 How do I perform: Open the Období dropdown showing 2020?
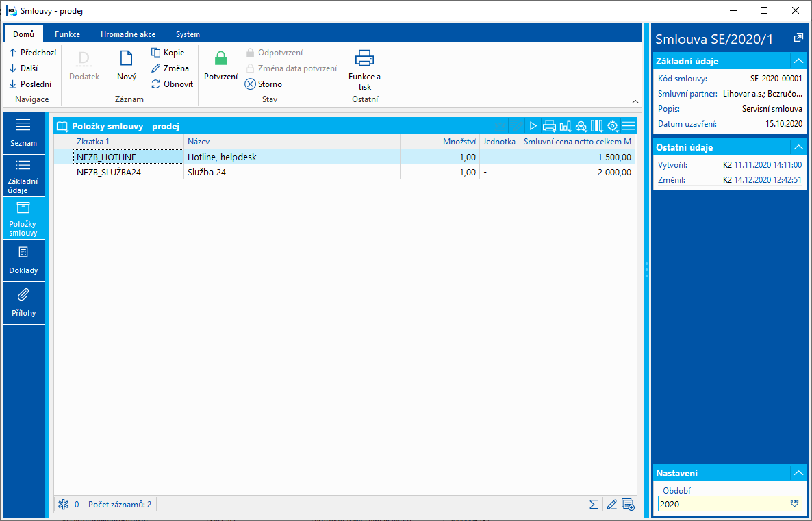click(794, 504)
